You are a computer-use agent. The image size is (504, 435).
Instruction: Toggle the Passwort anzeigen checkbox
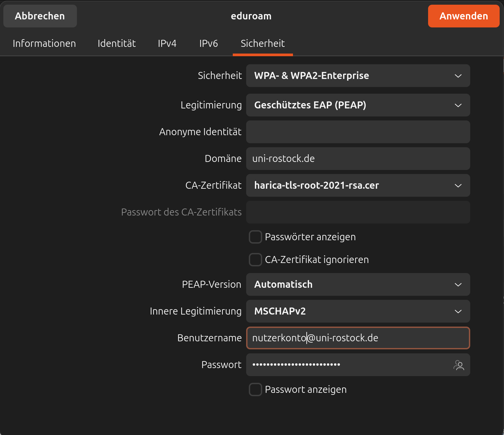pos(255,389)
